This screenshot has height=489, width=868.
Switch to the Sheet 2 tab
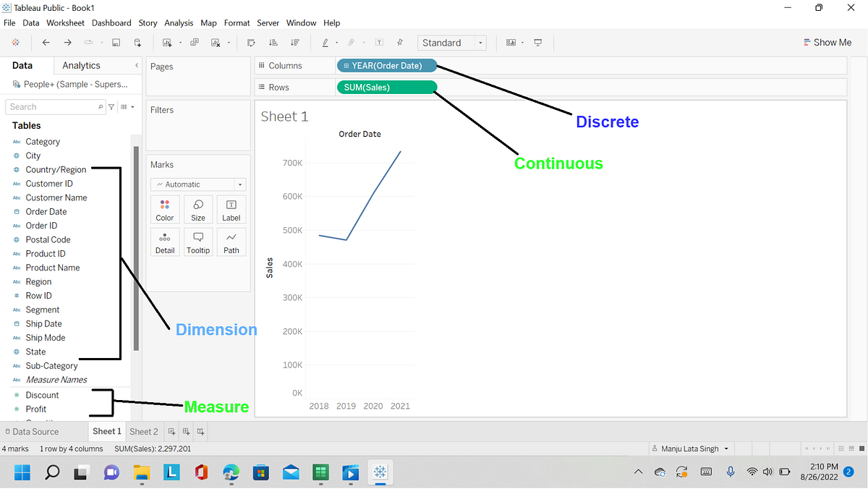[x=143, y=431]
